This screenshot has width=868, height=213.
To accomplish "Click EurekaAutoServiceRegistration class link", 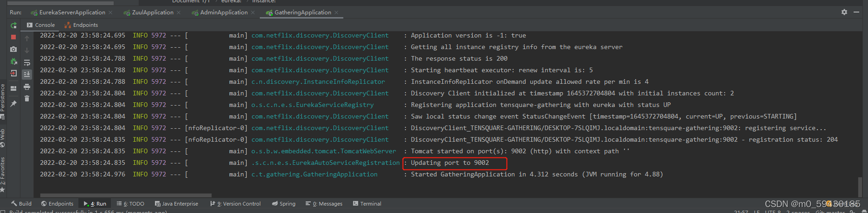I will pyautogui.click(x=326, y=163).
